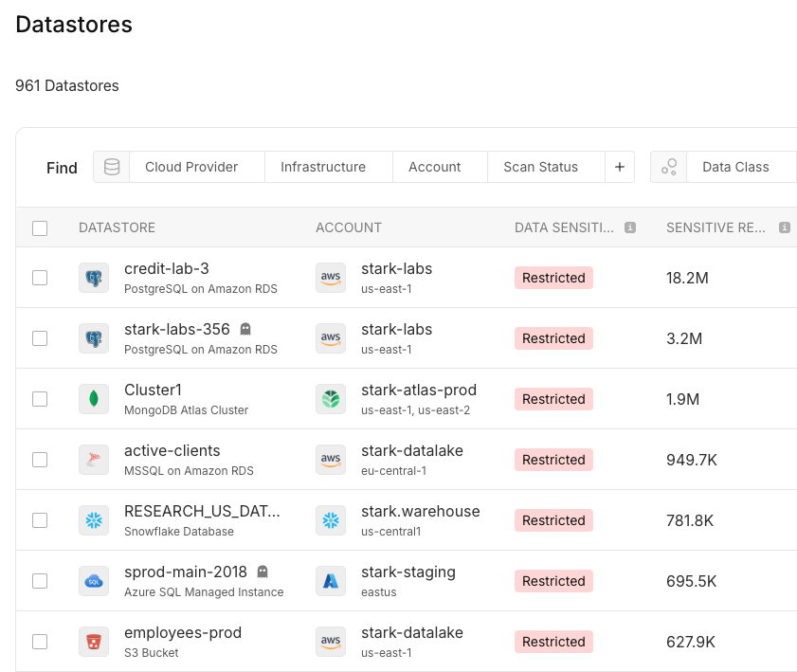Sort by the DATA SENSITI... column header
The image size is (797, 672).
tap(564, 227)
